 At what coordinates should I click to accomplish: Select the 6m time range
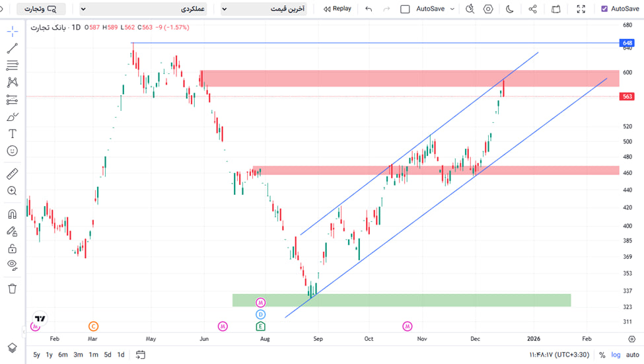click(x=63, y=355)
